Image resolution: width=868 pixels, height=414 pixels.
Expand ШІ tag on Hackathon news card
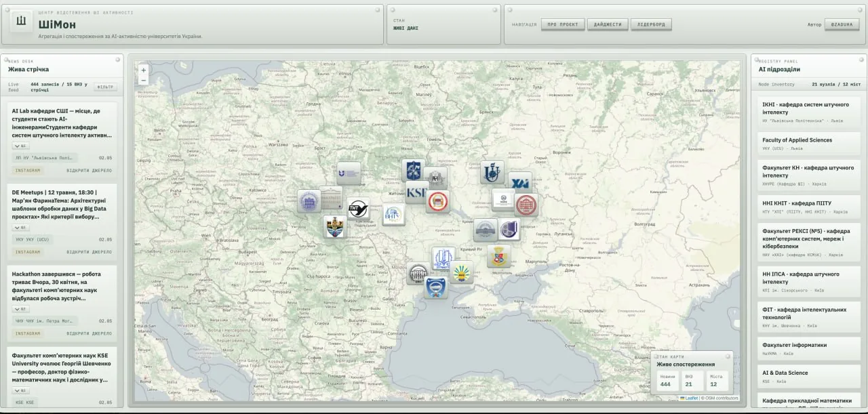click(20, 309)
